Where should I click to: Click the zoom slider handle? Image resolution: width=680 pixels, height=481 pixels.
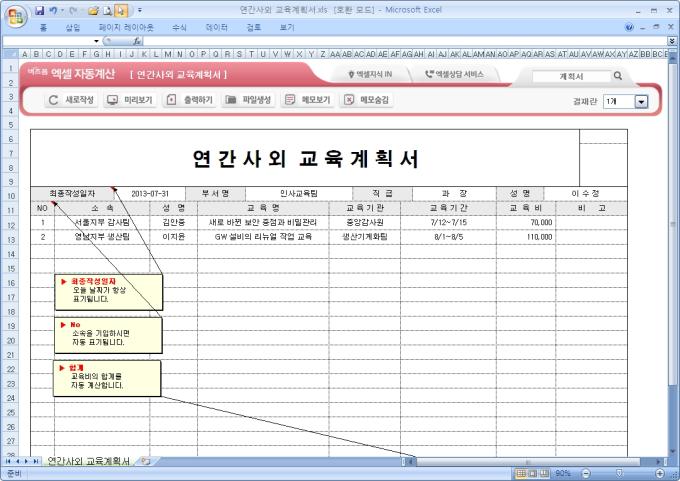click(x=620, y=473)
